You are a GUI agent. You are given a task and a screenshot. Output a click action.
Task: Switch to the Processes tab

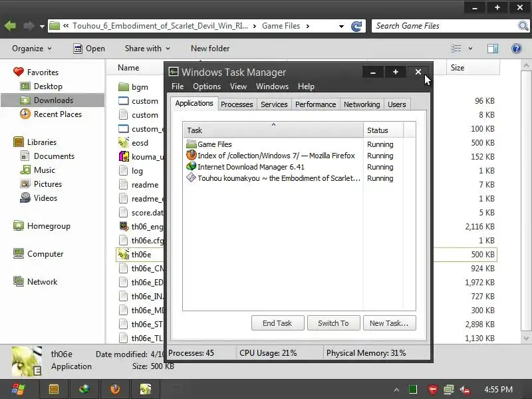pos(237,104)
